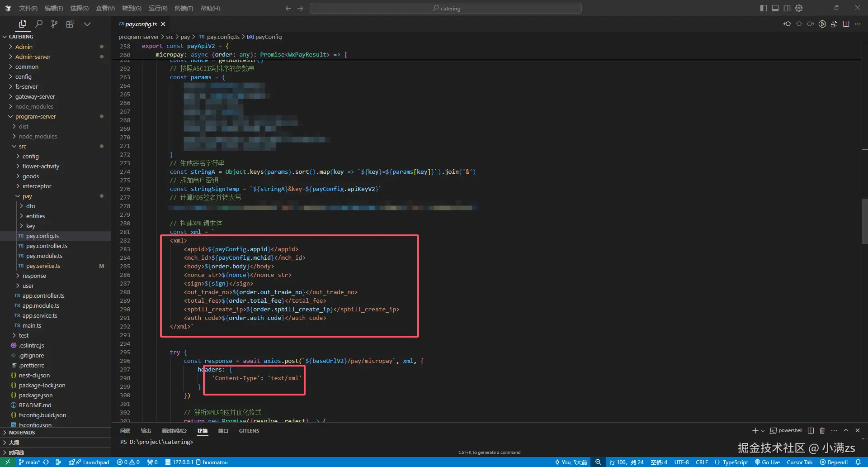Click the file lock icon in editor toolbar

pyautogui.click(x=834, y=24)
